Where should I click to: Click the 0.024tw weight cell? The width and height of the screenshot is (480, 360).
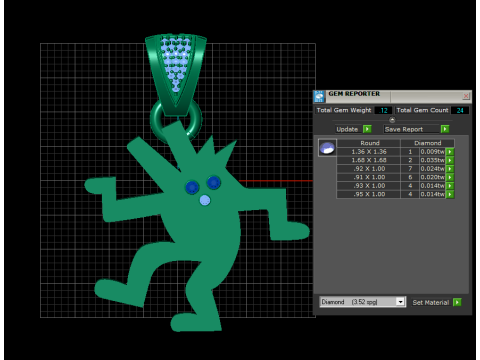click(432, 169)
